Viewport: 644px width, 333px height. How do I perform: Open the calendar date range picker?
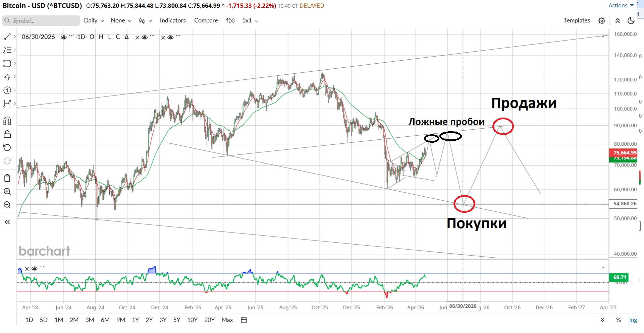(x=244, y=320)
